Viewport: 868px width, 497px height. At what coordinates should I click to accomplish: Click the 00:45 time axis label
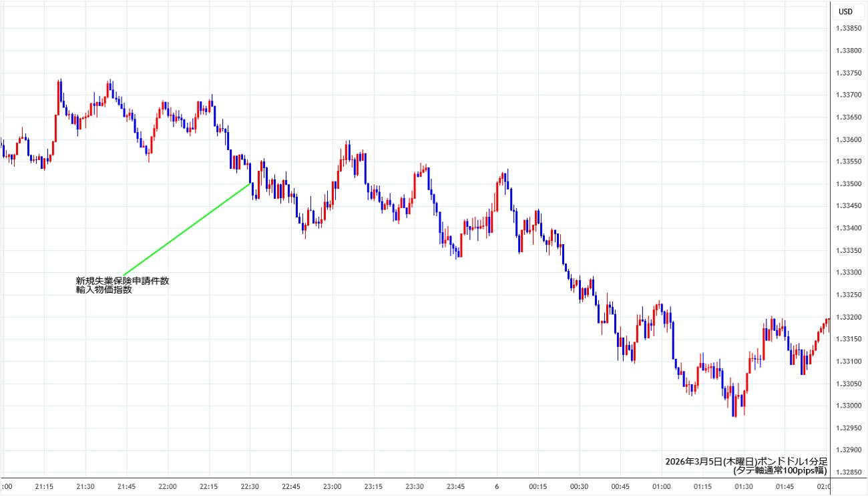click(620, 486)
